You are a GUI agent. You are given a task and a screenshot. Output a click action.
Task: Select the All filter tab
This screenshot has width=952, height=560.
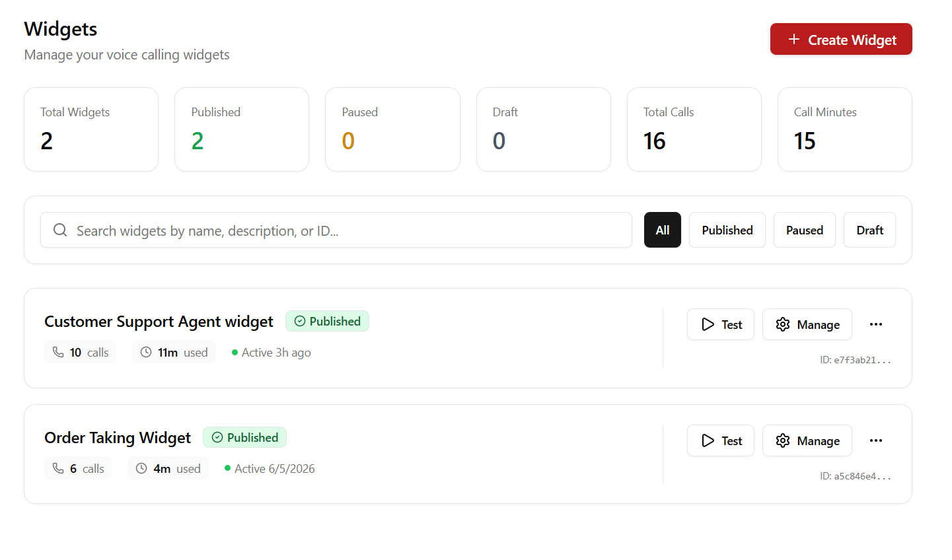663,230
